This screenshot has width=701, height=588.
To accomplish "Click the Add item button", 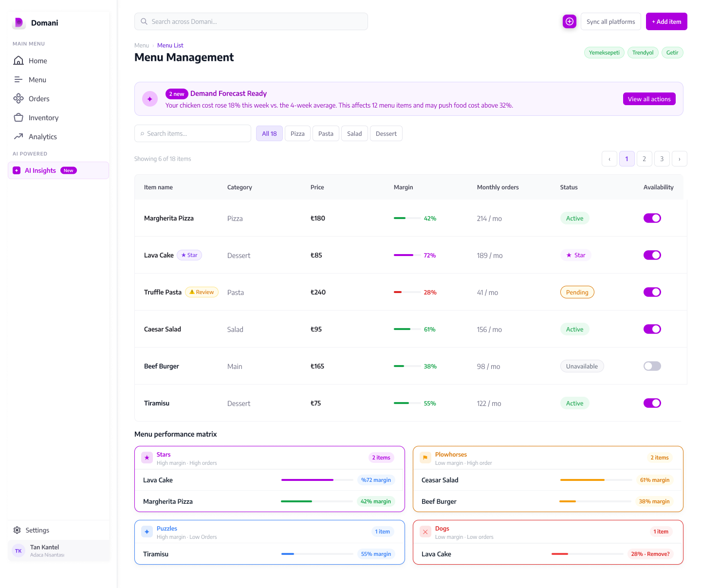I will (666, 21).
